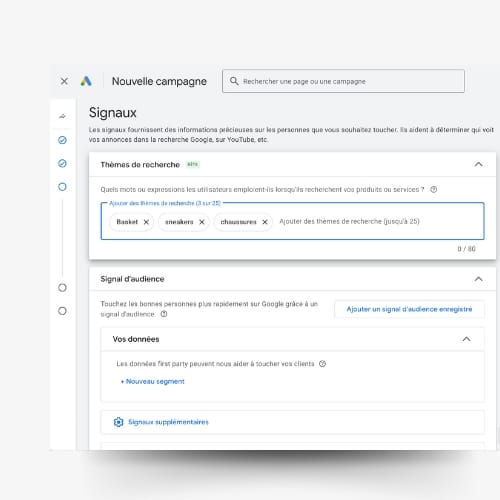Jump to the last step circle

(x=62, y=311)
